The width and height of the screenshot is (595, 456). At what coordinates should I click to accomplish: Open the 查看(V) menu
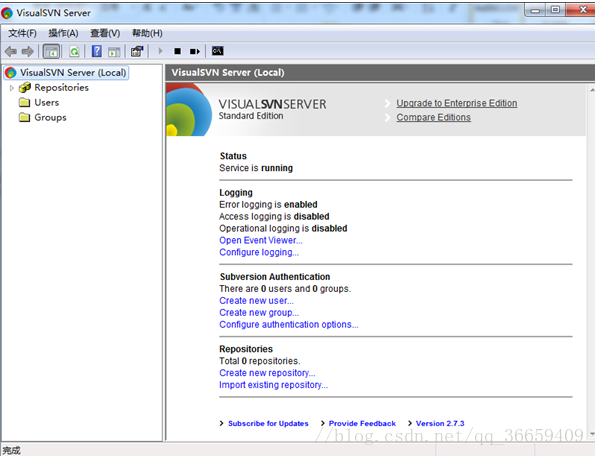coord(105,33)
